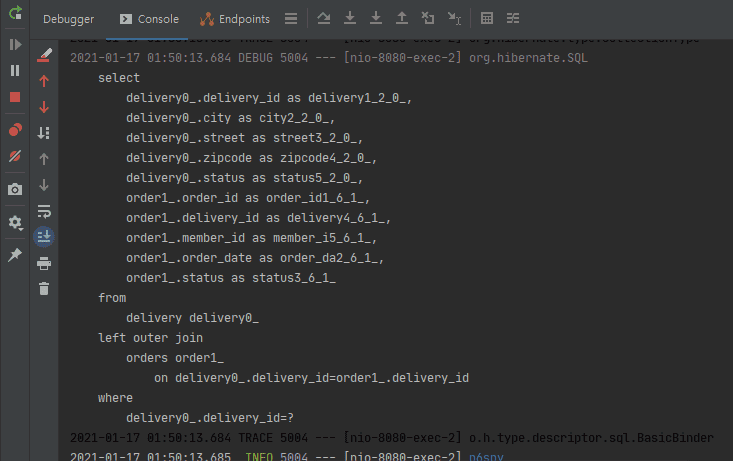The image size is (733, 461).
Task: Click the Trace Current Stream Chain icon
Action: (x=513, y=18)
